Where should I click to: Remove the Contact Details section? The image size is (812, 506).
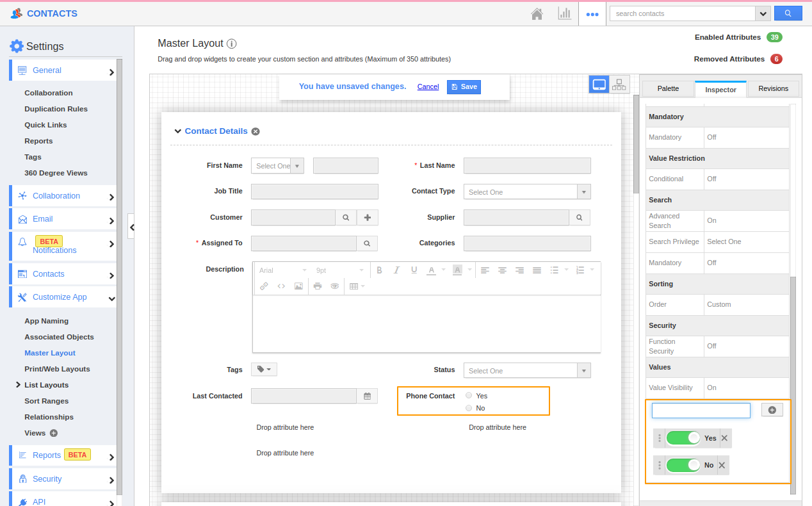coord(256,131)
